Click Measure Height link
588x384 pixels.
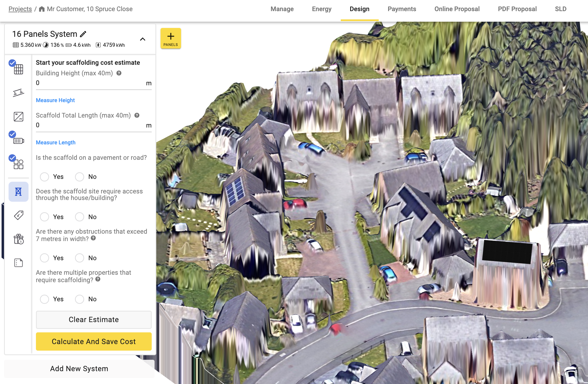click(55, 100)
